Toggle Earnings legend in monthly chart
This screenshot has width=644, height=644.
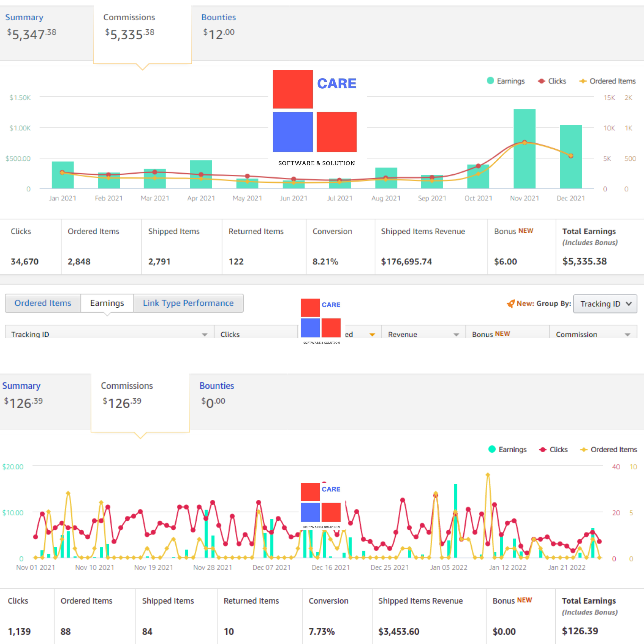(506, 81)
